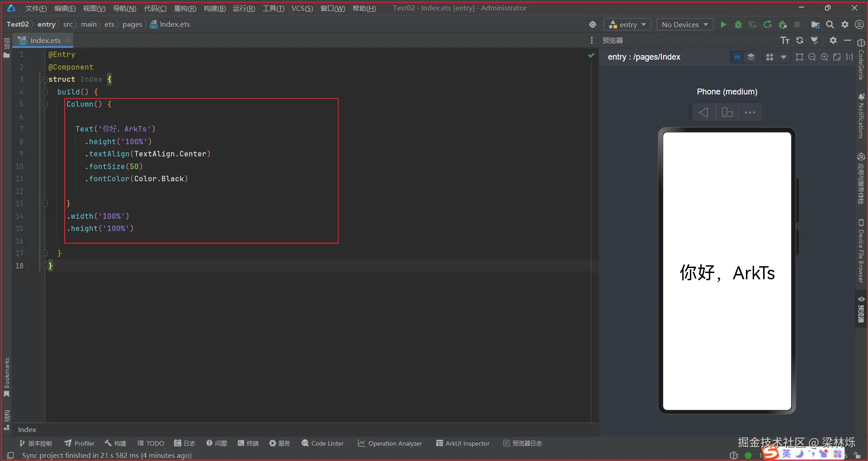Image resolution: width=868 pixels, height=461 pixels.
Task: Open the ArkUI Inspector tool window
Action: (463, 443)
